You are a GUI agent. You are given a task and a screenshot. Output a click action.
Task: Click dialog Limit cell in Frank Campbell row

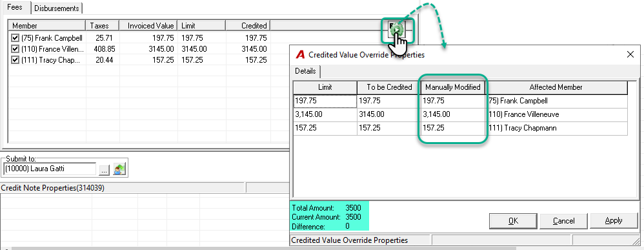(x=325, y=101)
